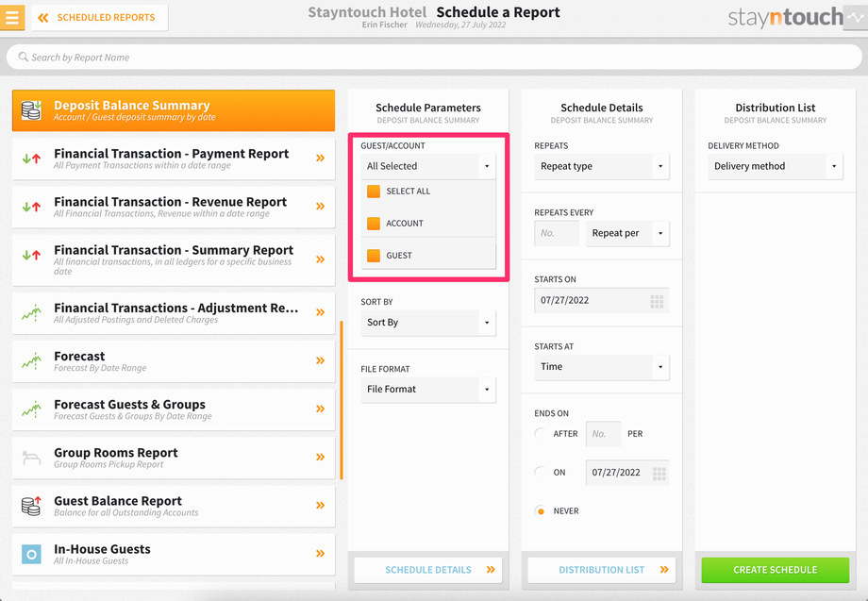Click chevron arrow on In-House Guests row

coord(320,554)
